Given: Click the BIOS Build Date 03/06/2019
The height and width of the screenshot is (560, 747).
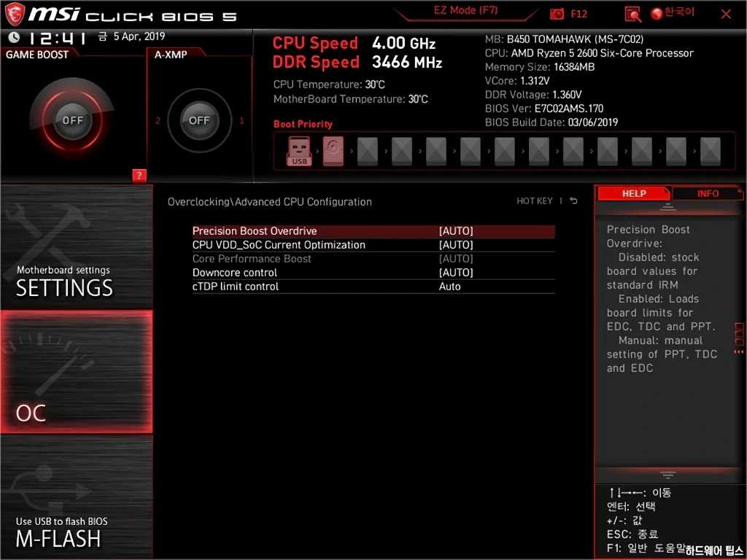Looking at the screenshot, I should (x=551, y=122).
